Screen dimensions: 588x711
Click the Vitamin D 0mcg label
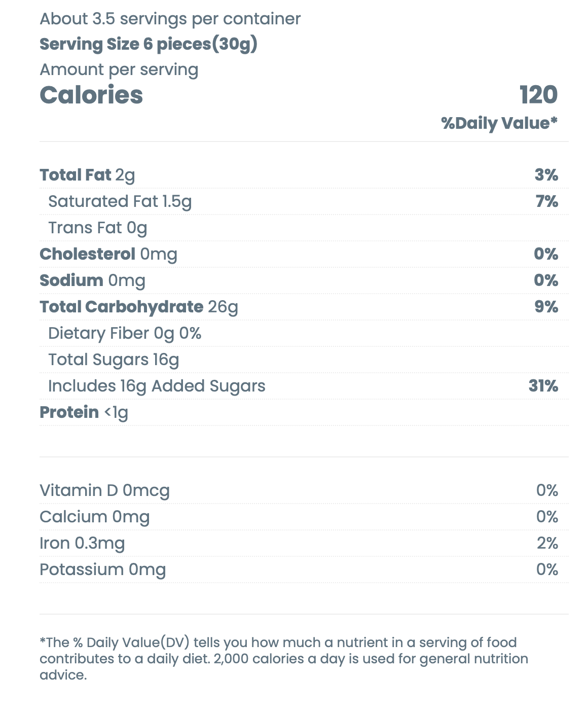click(x=104, y=490)
